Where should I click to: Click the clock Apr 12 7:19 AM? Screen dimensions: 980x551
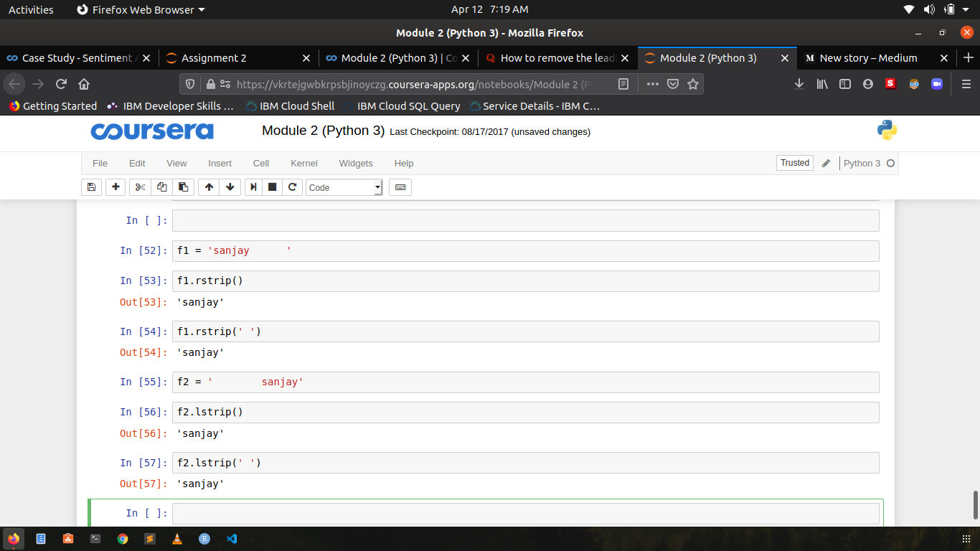(x=489, y=9)
